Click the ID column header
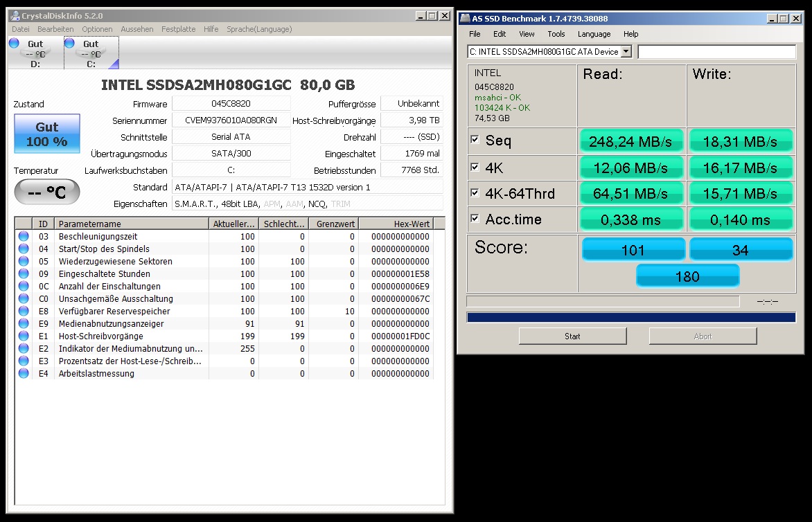812x522 pixels. coord(43,224)
